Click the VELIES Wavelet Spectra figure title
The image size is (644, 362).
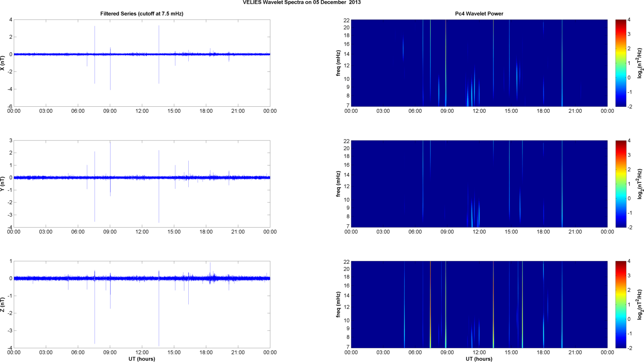pyautogui.click(x=301, y=3)
